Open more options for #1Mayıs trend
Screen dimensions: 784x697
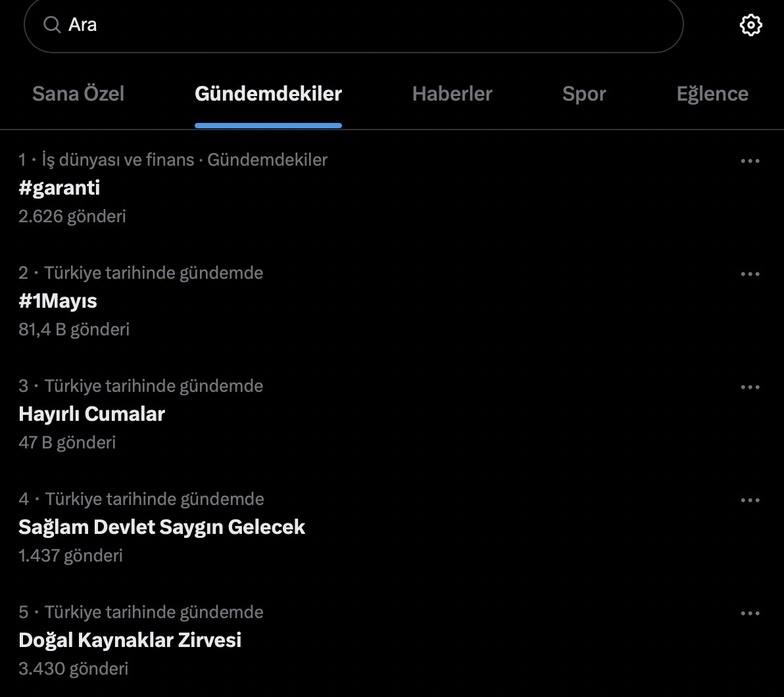(x=750, y=274)
